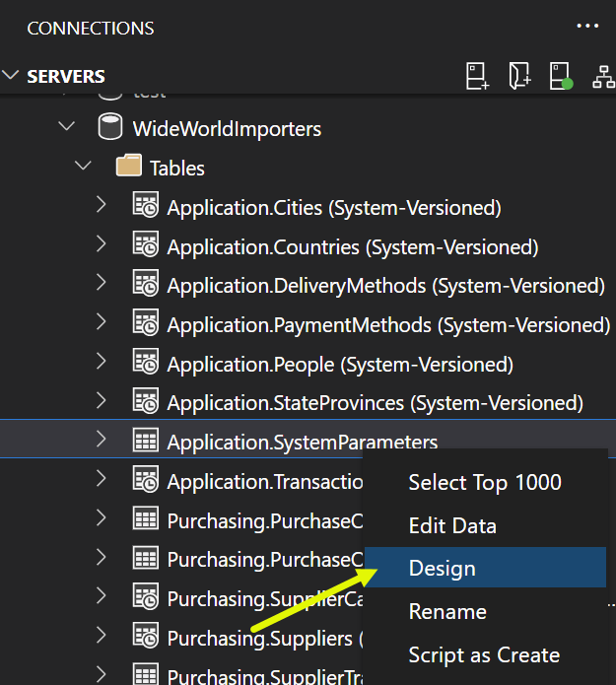Select Application.People (System-Versioned) row text
Viewport: 616px width, 685px height.
pos(340,365)
